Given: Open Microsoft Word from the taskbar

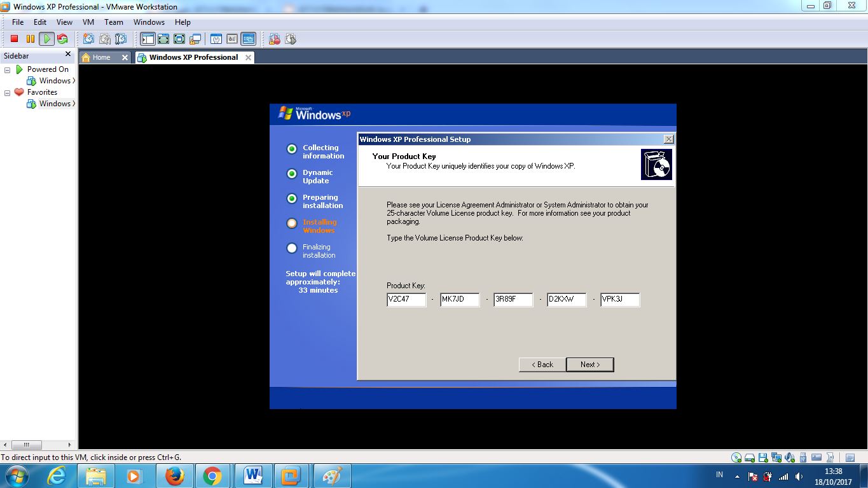Looking at the screenshot, I should pos(252,476).
